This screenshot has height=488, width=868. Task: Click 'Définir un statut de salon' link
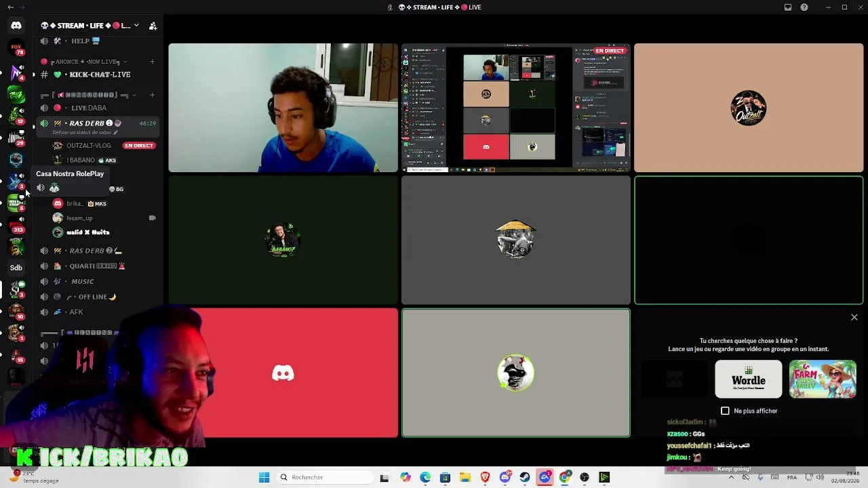(x=81, y=133)
